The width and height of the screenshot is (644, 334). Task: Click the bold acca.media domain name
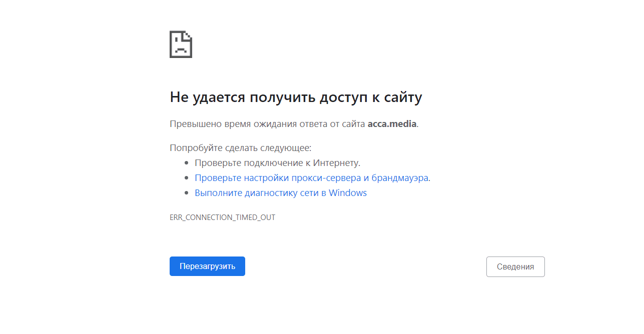pyautogui.click(x=392, y=123)
